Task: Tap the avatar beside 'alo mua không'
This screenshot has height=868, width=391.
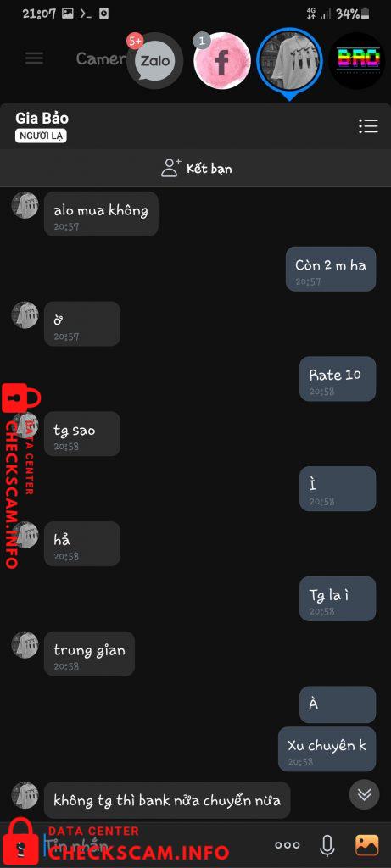Action: (x=25, y=205)
